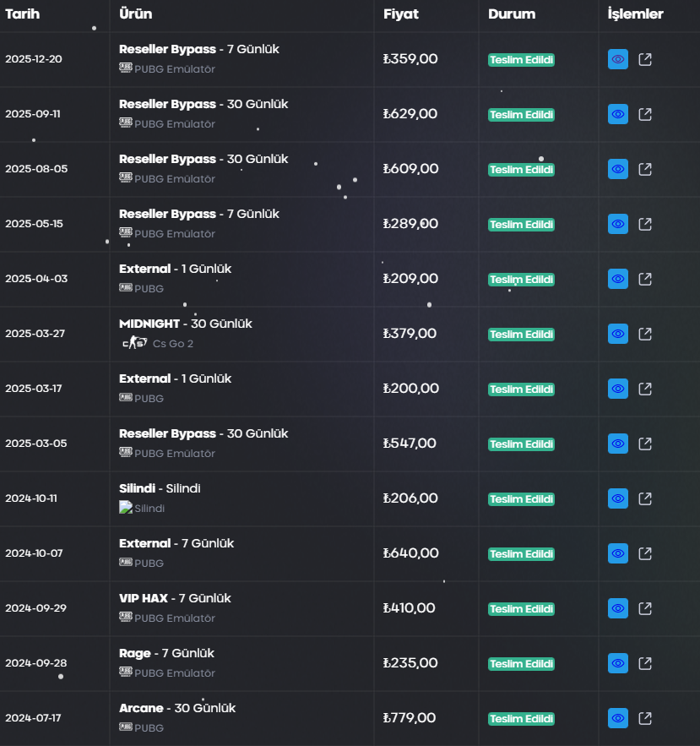Viewport: 700px width, 746px height.
Task: Open external link for the 2025-09-11 order
Action: [x=645, y=114]
